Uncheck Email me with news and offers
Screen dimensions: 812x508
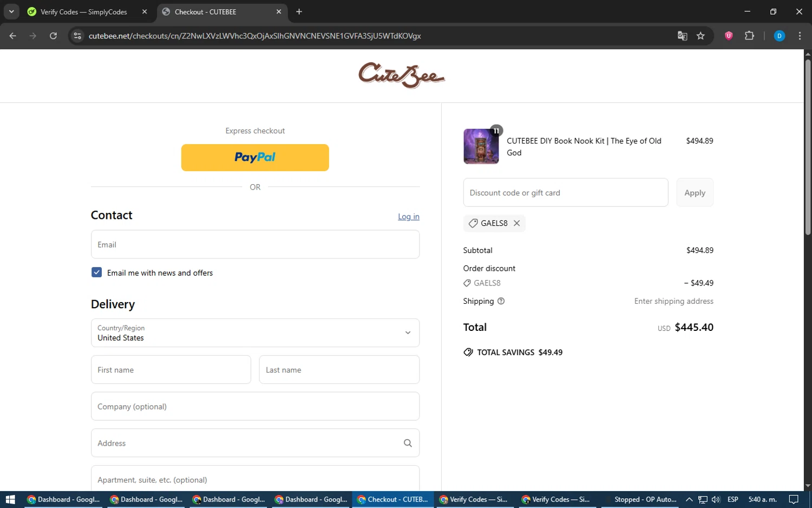(96, 272)
